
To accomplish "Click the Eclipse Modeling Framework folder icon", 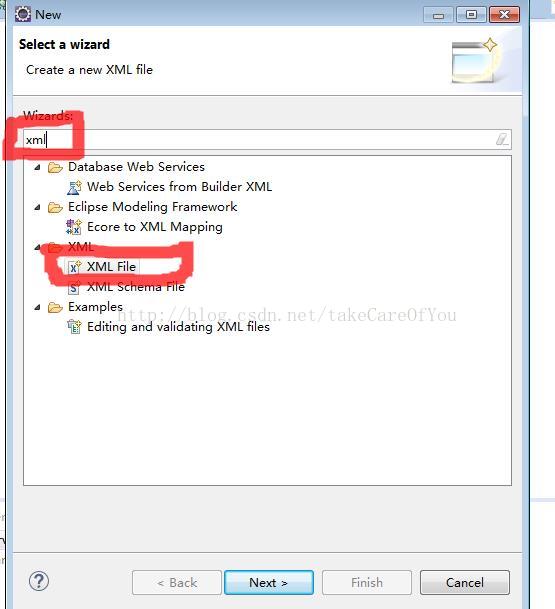I will click(55, 207).
